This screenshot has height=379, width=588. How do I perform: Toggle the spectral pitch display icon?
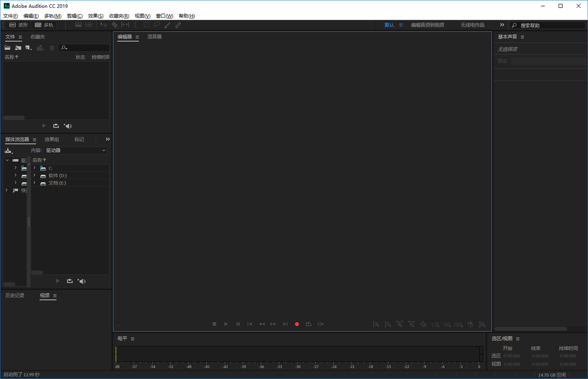pos(89,25)
